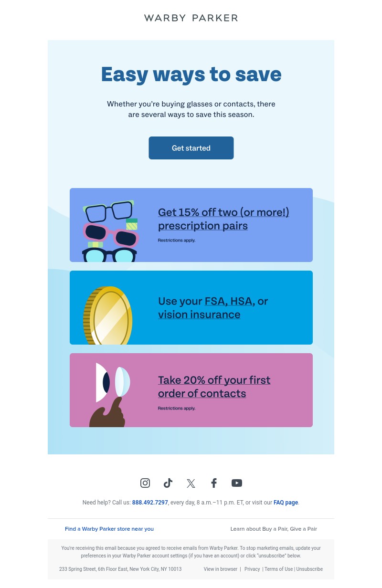View this email in browser
This screenshot has width=382, height=588.
pyautogui.click(x=220, y=569)
